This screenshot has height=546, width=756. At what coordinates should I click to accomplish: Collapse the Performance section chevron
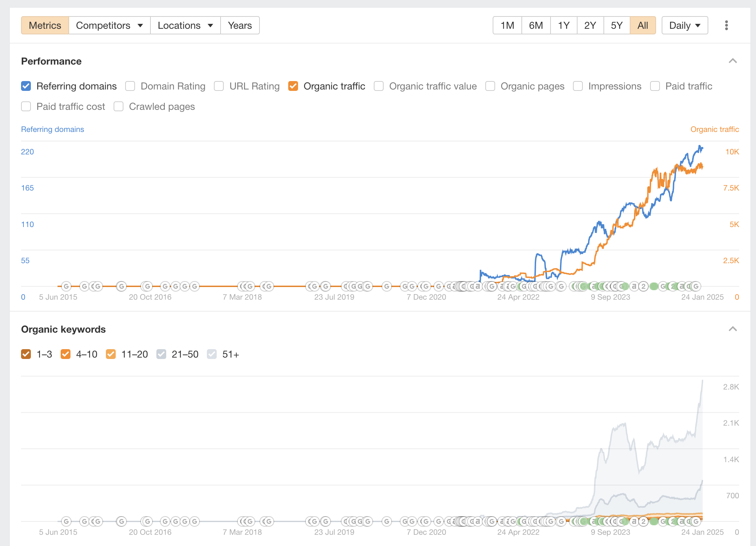733,61
